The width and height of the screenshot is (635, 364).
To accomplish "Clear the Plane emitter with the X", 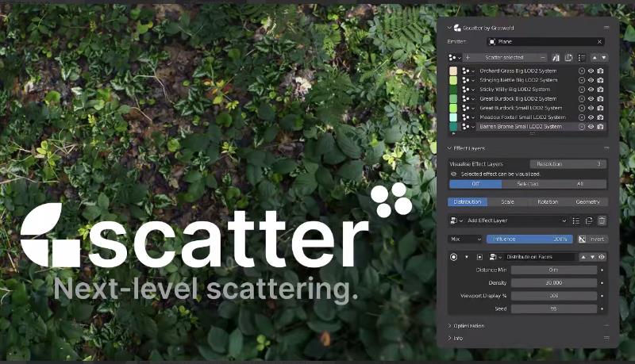I will point(600,42).
